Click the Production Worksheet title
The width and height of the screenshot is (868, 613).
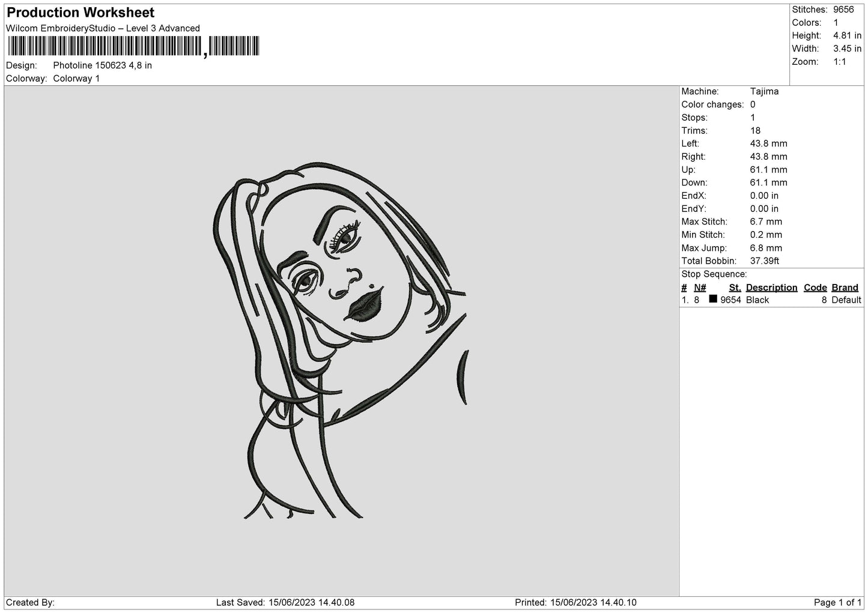coord(80,13)
